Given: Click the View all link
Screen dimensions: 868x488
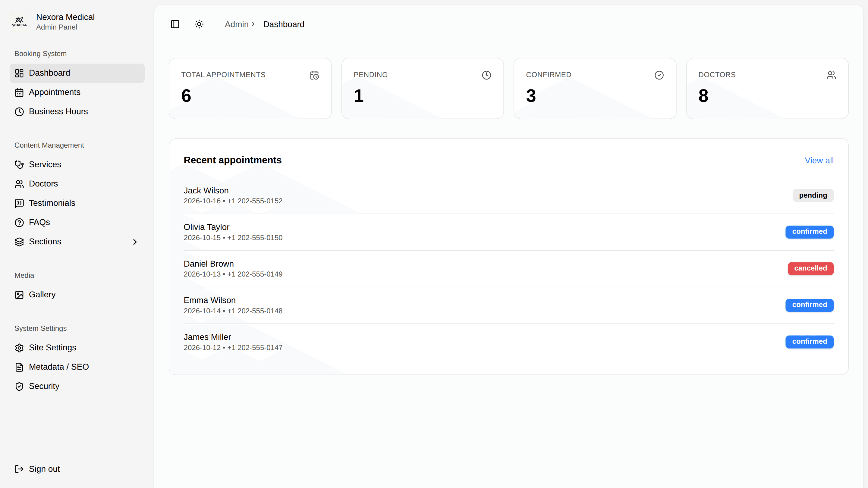Looking at the screenshot, I should tap(819, 161).
